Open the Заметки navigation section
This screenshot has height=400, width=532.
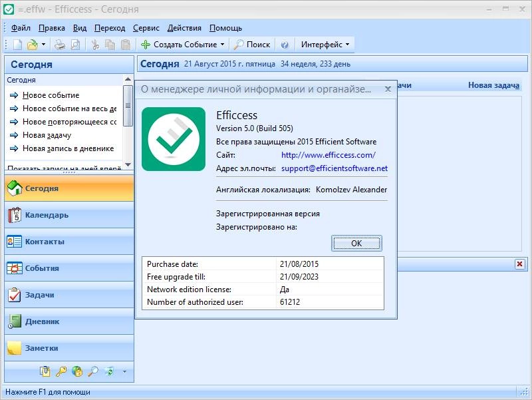pyautogui.click(x=69, y=348)
